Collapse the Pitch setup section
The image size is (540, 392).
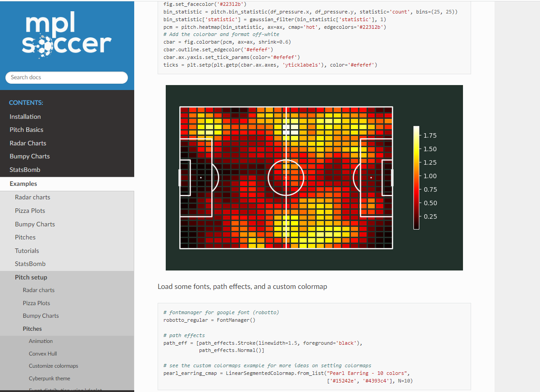31,277
